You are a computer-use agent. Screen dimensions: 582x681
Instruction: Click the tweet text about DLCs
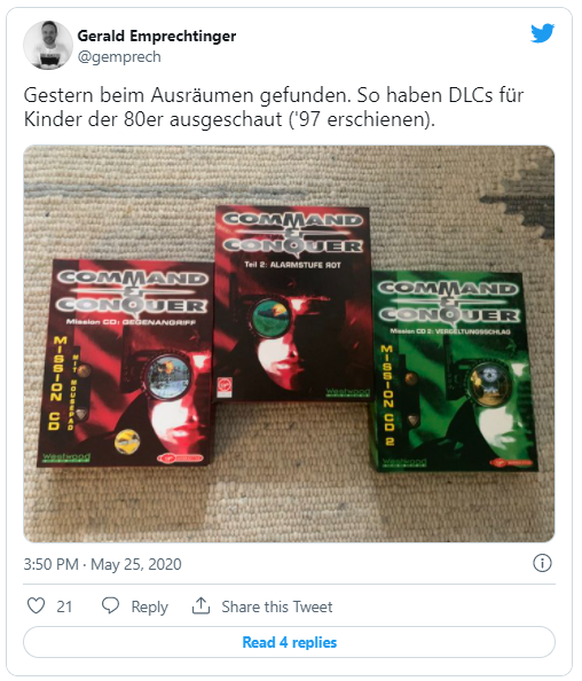(274, 107)
